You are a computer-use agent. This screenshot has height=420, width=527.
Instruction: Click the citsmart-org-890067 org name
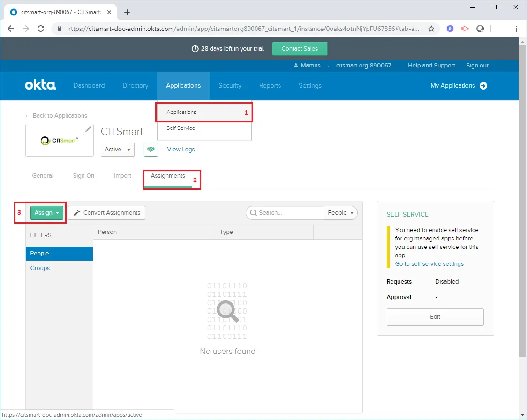pyautogui.click(x=363, y=66)
